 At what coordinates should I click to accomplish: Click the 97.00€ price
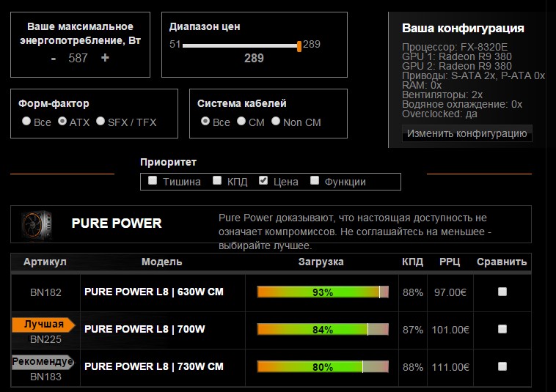pos(450,292)
